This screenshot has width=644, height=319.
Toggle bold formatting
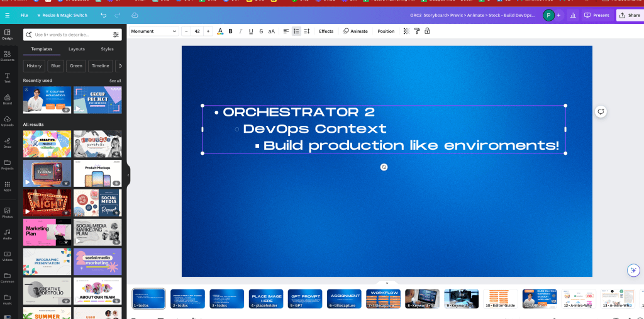(230, 31)
